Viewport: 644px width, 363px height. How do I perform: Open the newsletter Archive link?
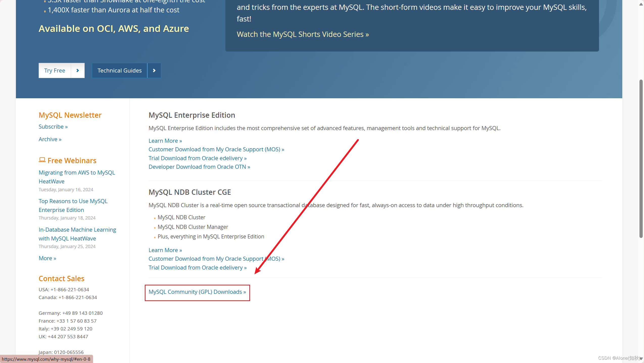pyautogui.click(x=50, y=139)
